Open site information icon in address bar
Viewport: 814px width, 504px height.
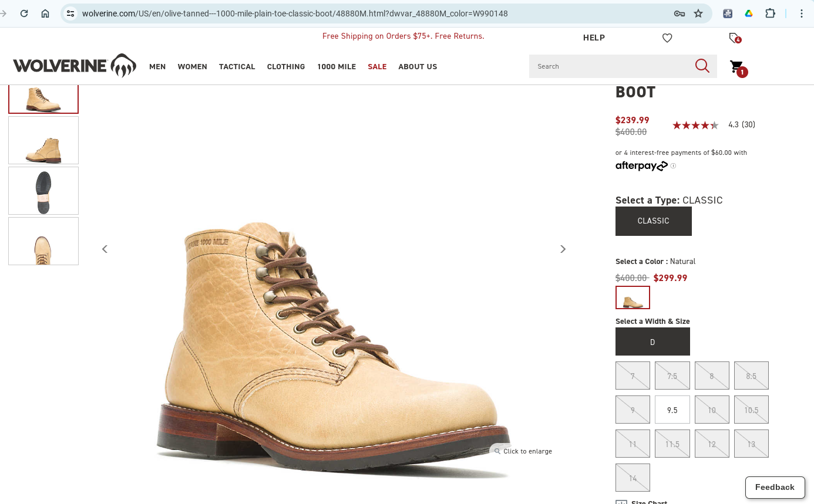(x=70, y=13)
